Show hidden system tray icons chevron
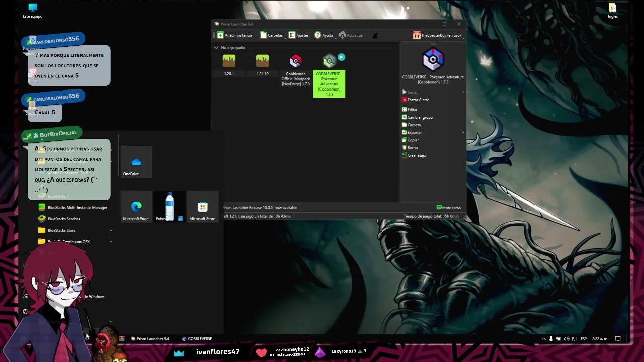This screenshot has width=644, height=362. [x=543, y=339]
